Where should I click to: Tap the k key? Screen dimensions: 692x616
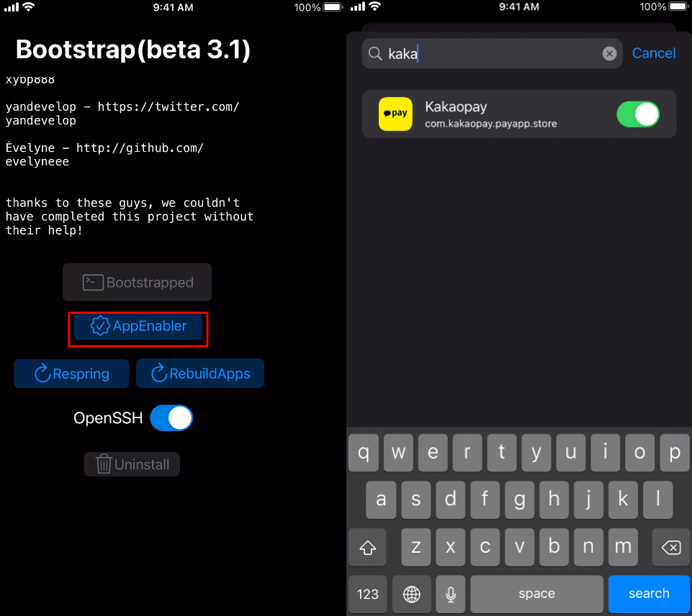[623, 499]
